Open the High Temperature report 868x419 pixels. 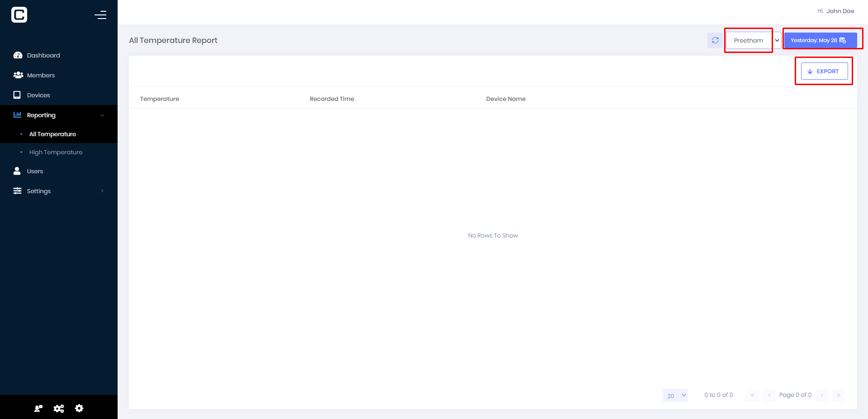click(x=56, y=152)
